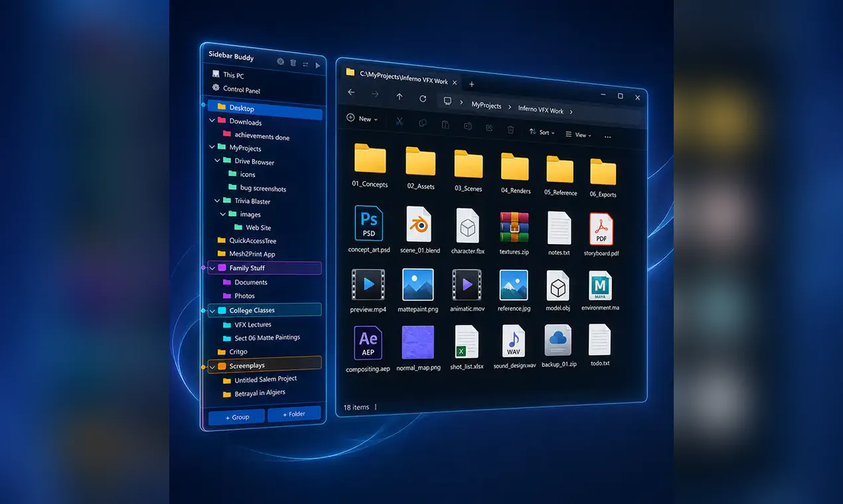Open the Sort dropdown
Screen dimensions: 843x504
[542, 132]
